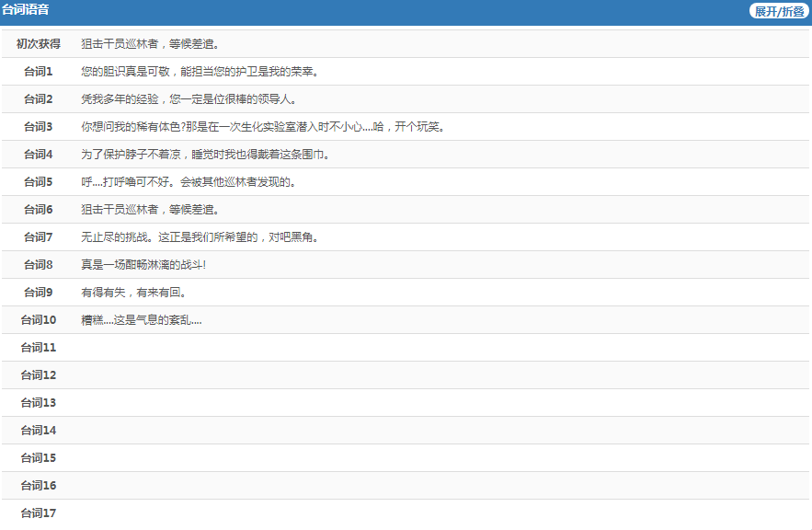Click the line 糟糕....这是气息的紊乱
Screen dimensions: 812x530
[142, 320]
